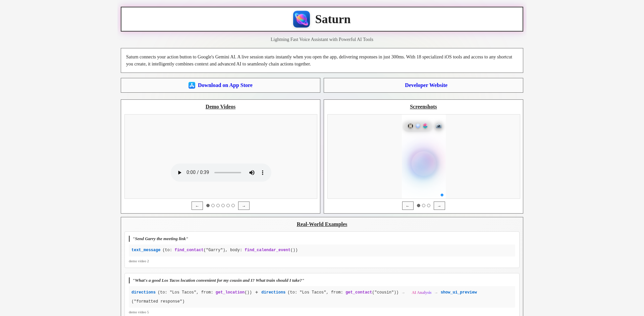Seek using the video progress bar
The width and height of the screenshot is (644, 316).
coord(228,173)
